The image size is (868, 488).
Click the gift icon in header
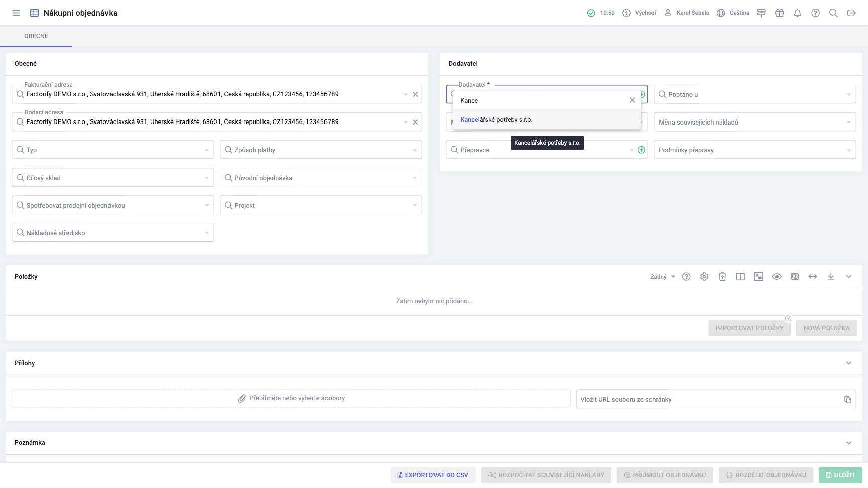point(779,13)
